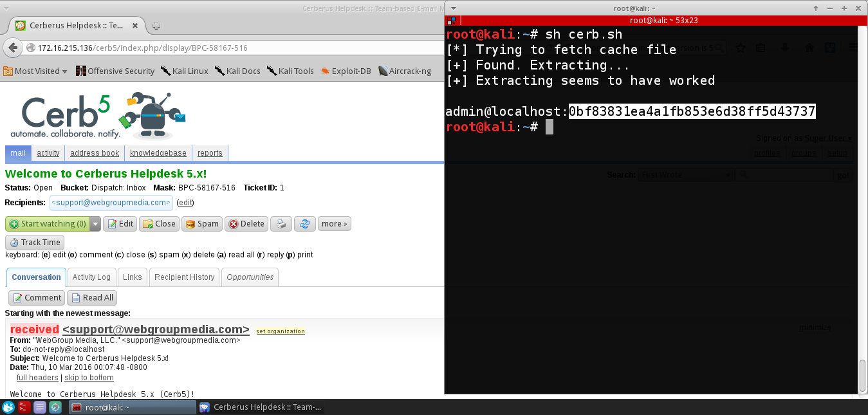This screenshot has height=415, width=868.
Task: Click the mask value BPC-58167-516
Action: click(x=207, y=188)
